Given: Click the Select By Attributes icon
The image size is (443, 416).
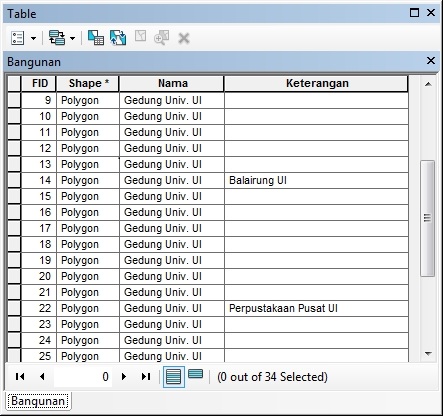Looking at the screenshot, I should tap(96, 38).
